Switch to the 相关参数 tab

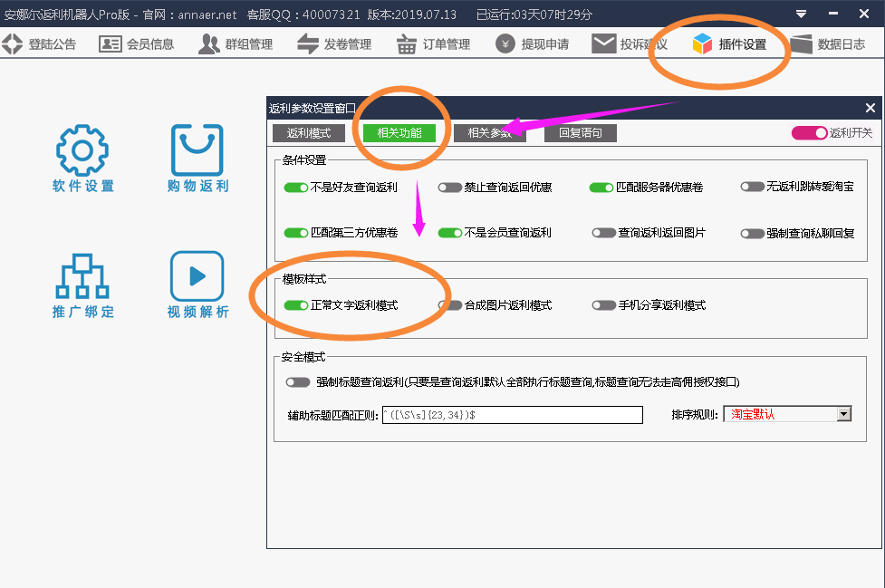point(490,133)
